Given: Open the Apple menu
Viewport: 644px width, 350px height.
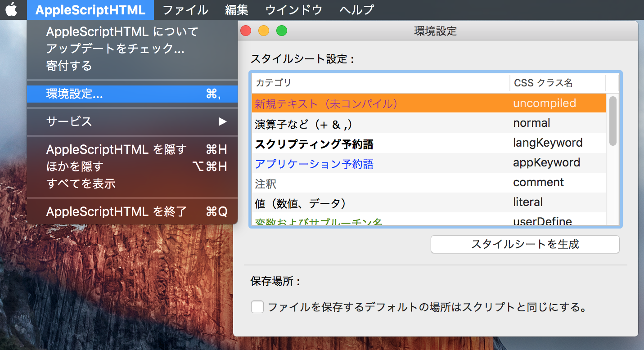Looking at the screenshot, I should (x=11, y=9).
